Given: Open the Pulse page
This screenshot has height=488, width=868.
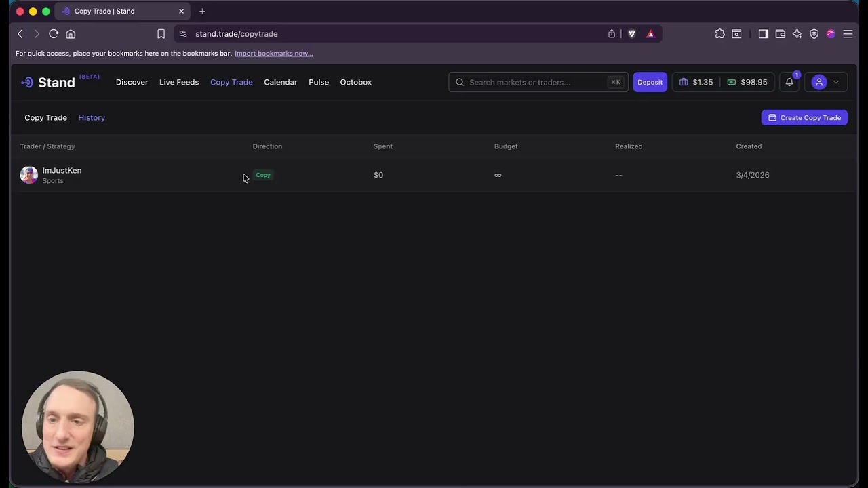Looking at the screenshot, I should pos(319,82).
